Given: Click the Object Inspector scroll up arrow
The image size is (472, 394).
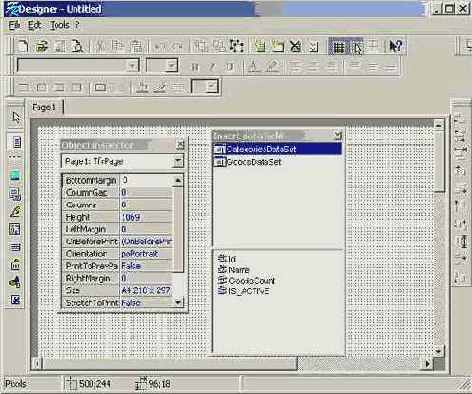Looking at the screenshot, I should coord(178,180).
